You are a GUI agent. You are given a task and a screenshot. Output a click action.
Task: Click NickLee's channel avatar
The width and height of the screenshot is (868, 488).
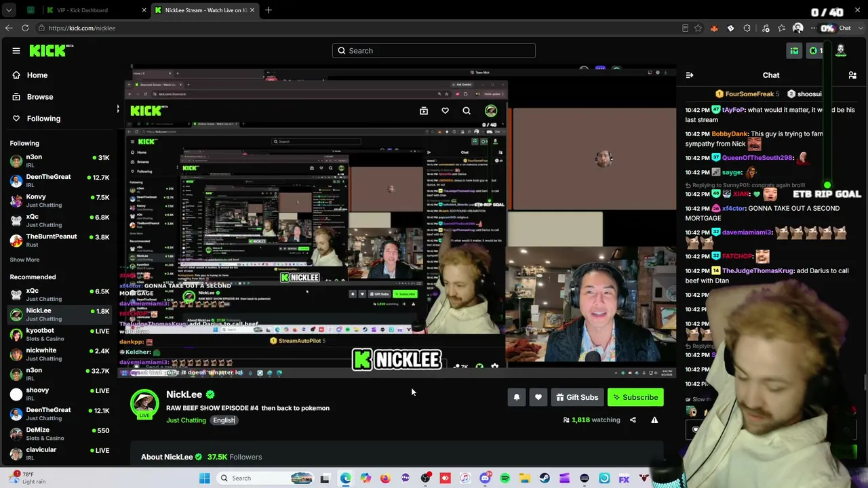(144, 403)
